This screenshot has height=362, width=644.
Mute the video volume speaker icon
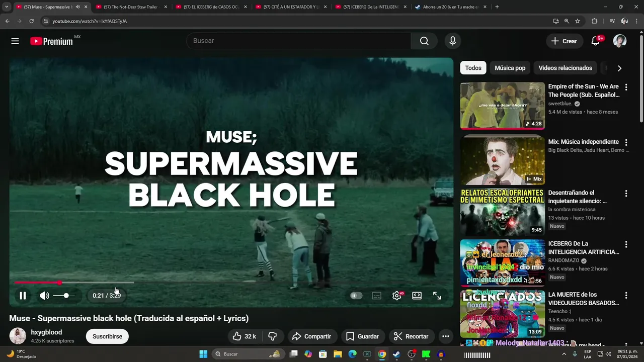[x=45, y=296]
